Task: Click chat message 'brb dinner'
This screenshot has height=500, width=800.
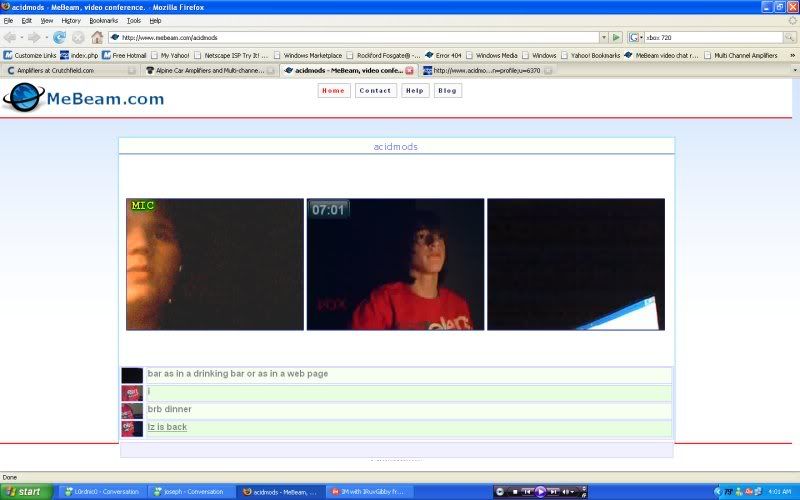Action: pos(169,409)
